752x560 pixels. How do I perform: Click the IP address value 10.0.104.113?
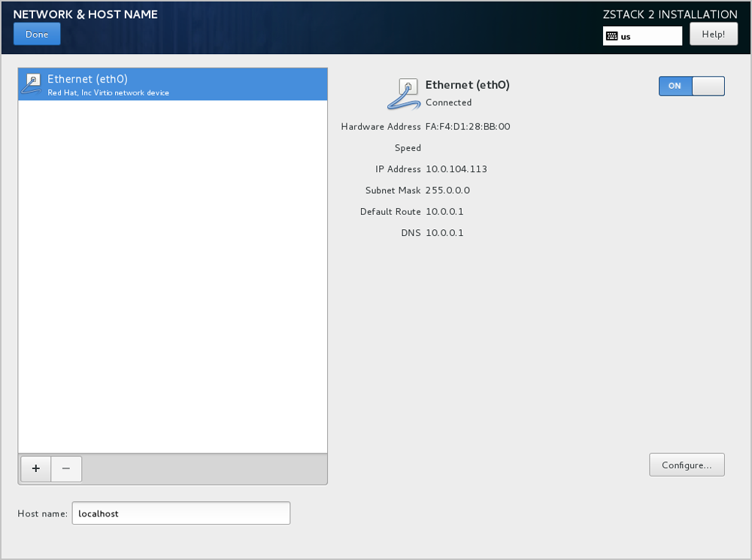tap(456, 169)
